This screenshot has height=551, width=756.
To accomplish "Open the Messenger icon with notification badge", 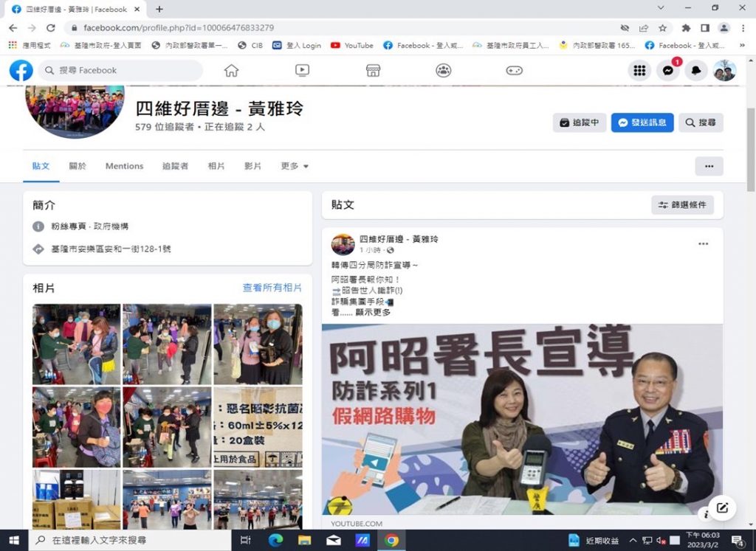I will coord(668,71).
